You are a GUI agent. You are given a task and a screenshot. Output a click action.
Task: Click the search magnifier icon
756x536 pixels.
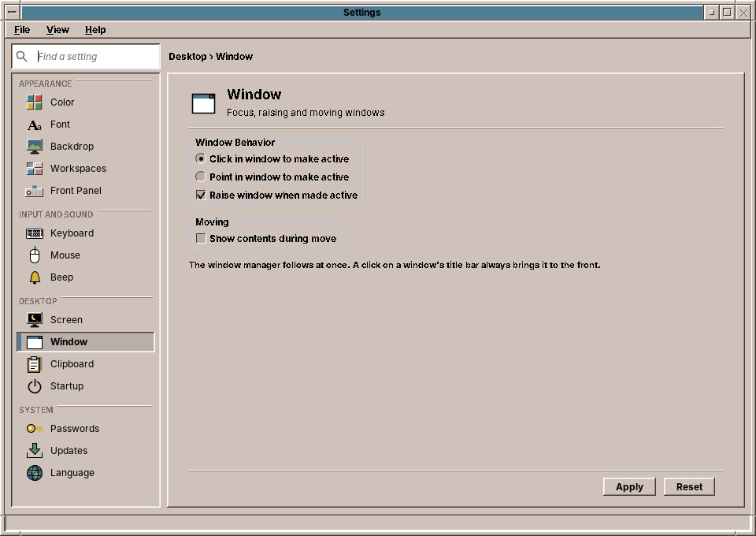coord(22,57)
